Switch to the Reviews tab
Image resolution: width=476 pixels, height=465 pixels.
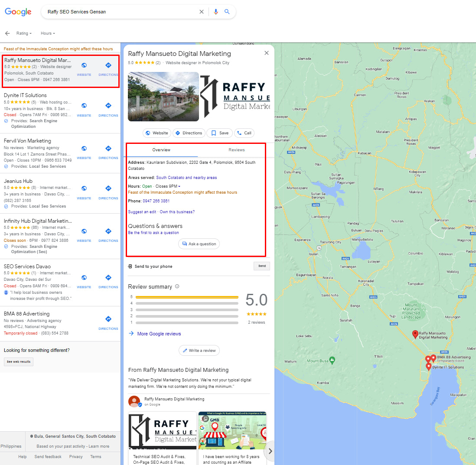click(x=236, y=150)
